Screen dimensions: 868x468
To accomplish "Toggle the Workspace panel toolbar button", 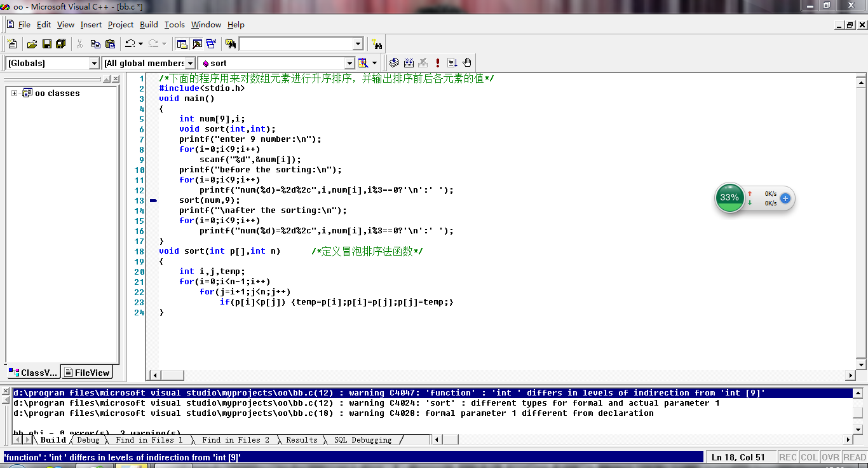I will point(182,44).
